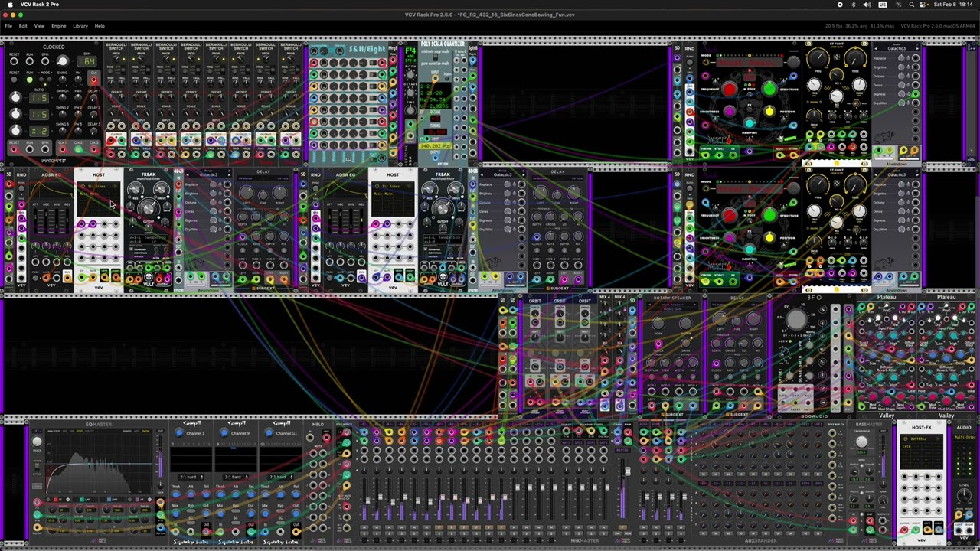
Task: Click the SWING 1 knob on Clocked
Action: (x=63, y=97)
